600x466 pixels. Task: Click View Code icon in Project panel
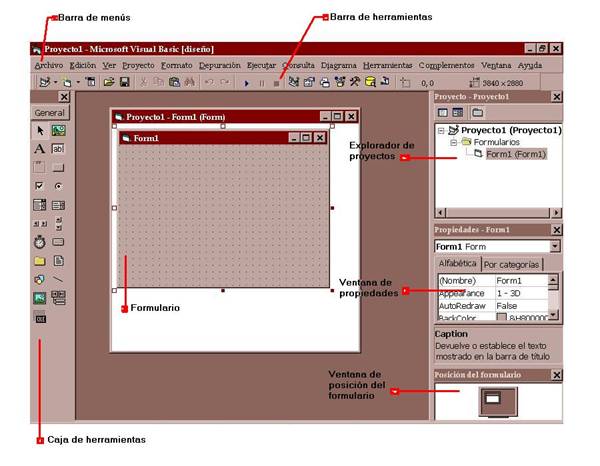click(x=443, y=112)
